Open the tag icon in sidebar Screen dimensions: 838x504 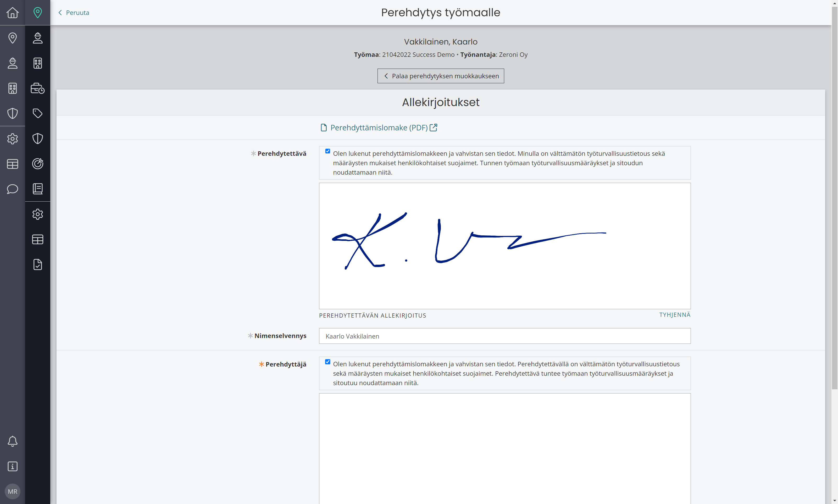click(38, 113)
